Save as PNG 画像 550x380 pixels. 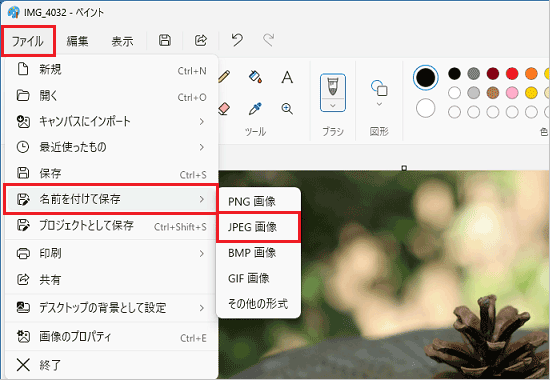click(259, 201)
